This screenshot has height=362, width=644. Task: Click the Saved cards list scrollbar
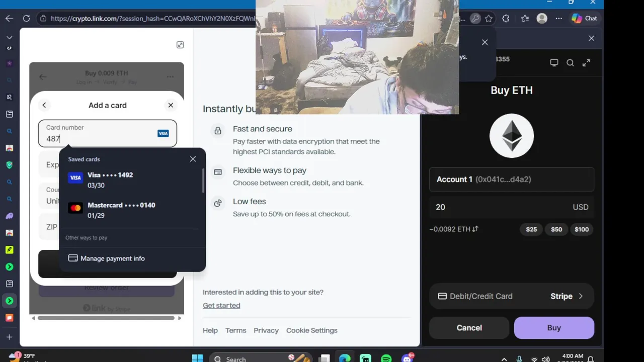click(203, 180)
